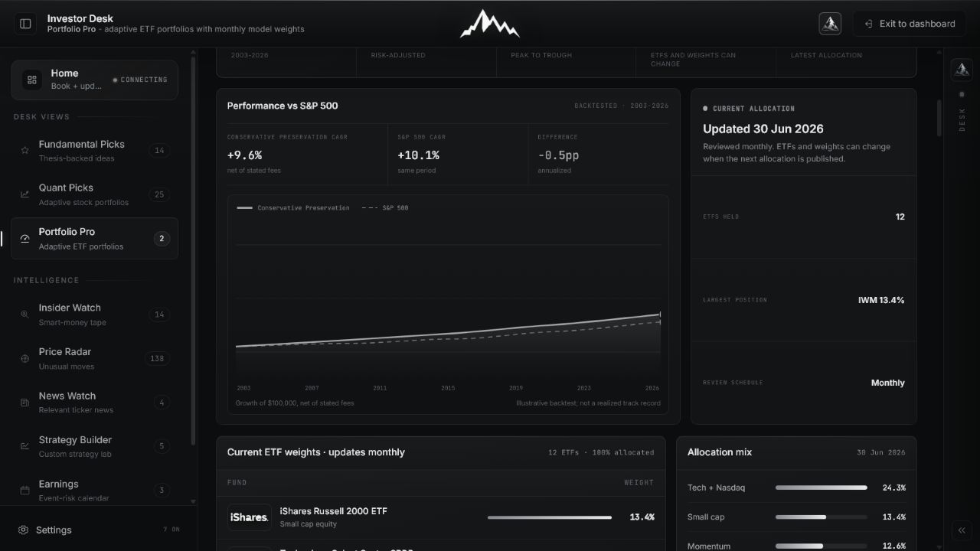Click the Performance vs S&P 500 title
Viewport: 980px width, 551px height.
pyautogui.click(x=283, y=106)
